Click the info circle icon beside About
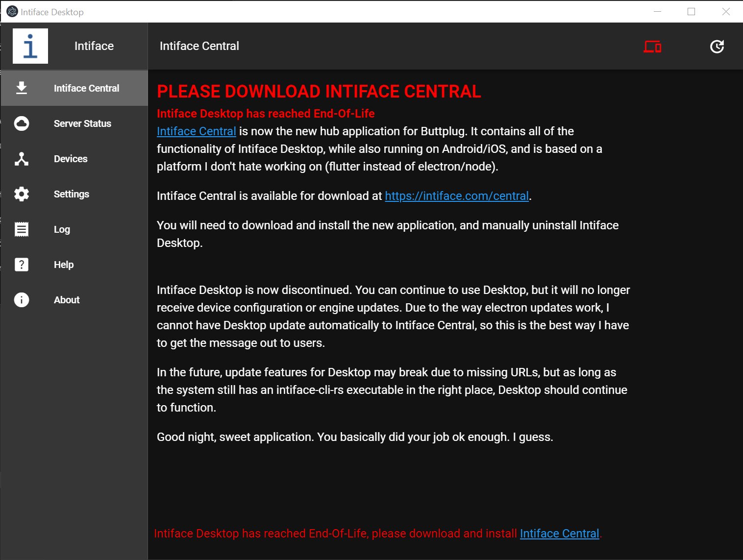This screenshot has width=743, height=560. 22,300
